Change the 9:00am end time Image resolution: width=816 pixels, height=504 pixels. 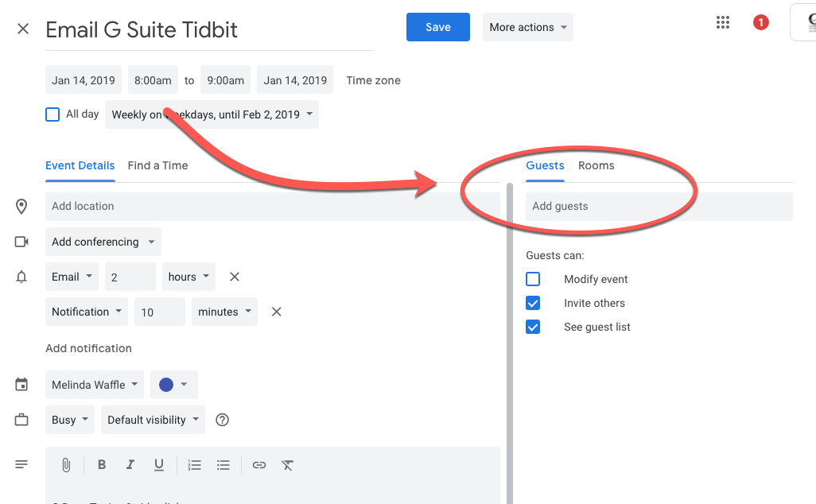click(x=225, y=79)
